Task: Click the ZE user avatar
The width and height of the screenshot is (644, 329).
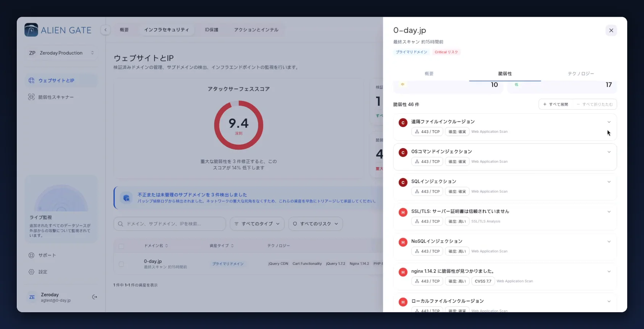Action: 32,297
